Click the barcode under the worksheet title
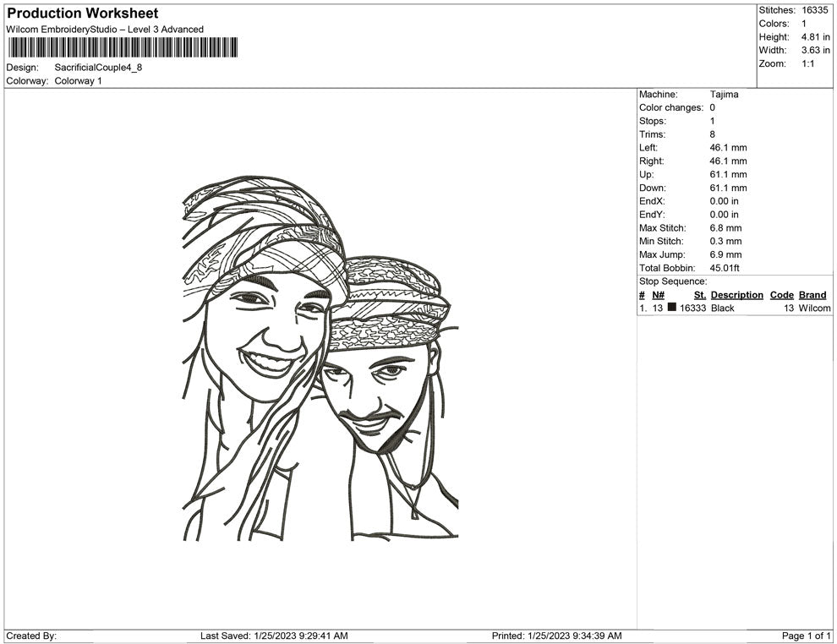 (x=123, y=47)
